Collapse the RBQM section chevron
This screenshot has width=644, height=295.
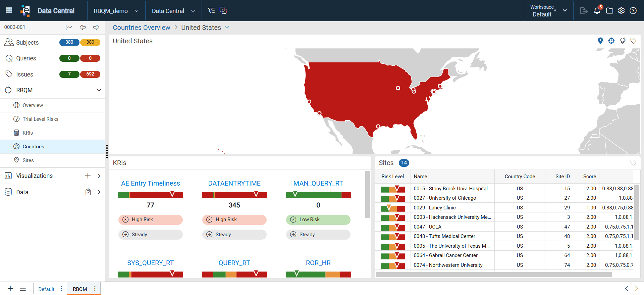coord(99,90)
